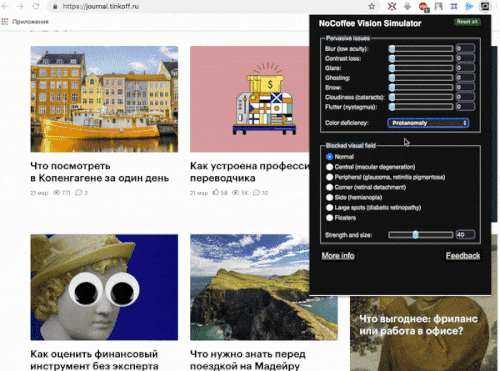Open the article on evaluating a financial instrument
The width and height of the screenshot is (500, 371).
[94, 360]
